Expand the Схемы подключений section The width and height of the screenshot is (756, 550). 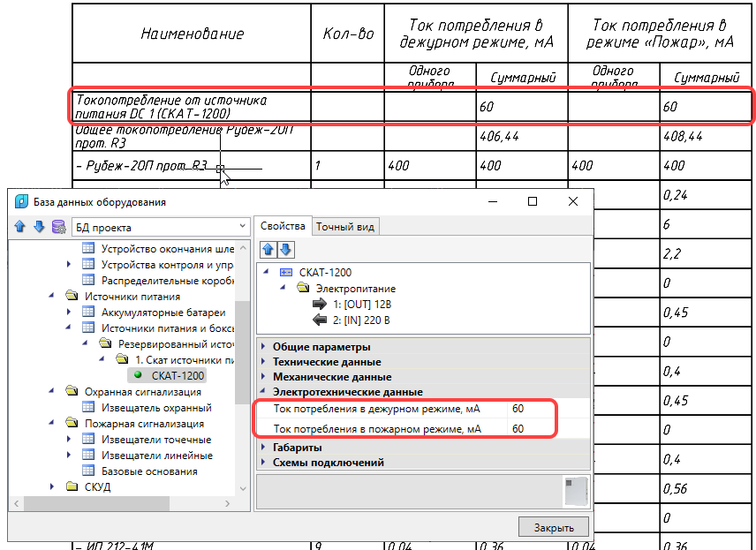pyautogui.click(x=263, y=462)
